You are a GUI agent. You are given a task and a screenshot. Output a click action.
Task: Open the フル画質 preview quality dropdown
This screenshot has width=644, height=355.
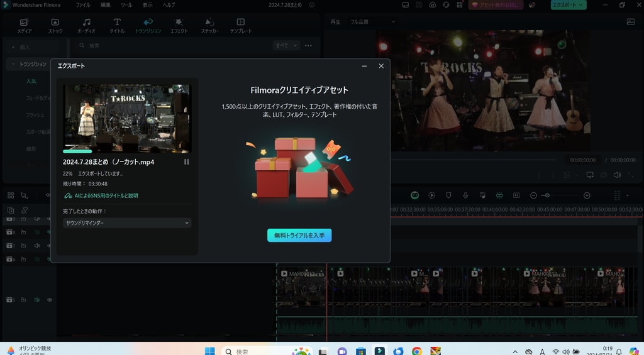coord(372,22)
